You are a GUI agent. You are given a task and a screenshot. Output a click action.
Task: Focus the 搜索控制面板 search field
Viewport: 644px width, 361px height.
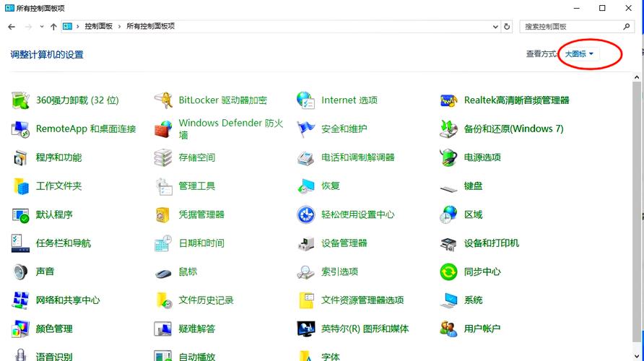click(573, 27)
